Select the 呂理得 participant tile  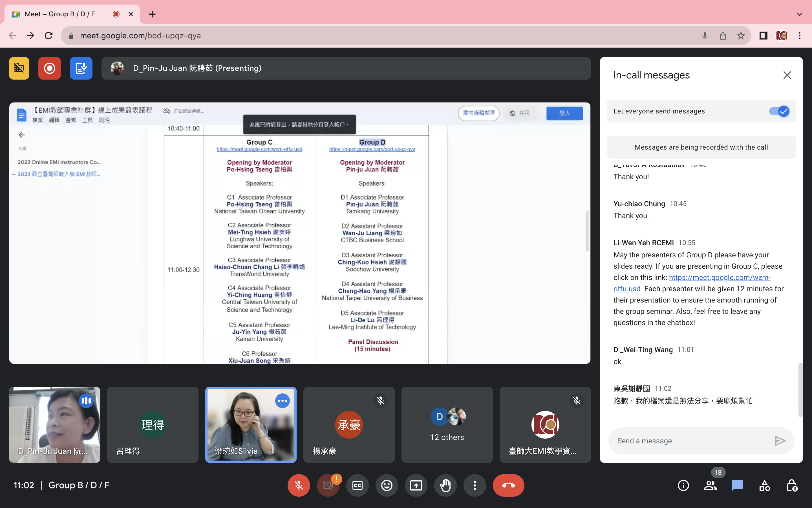(x=153, y=425)
